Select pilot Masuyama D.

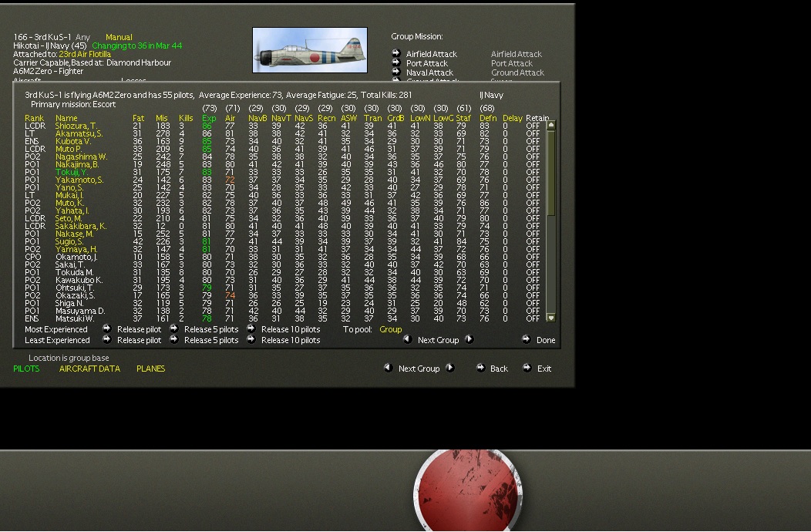click(80, 311)
